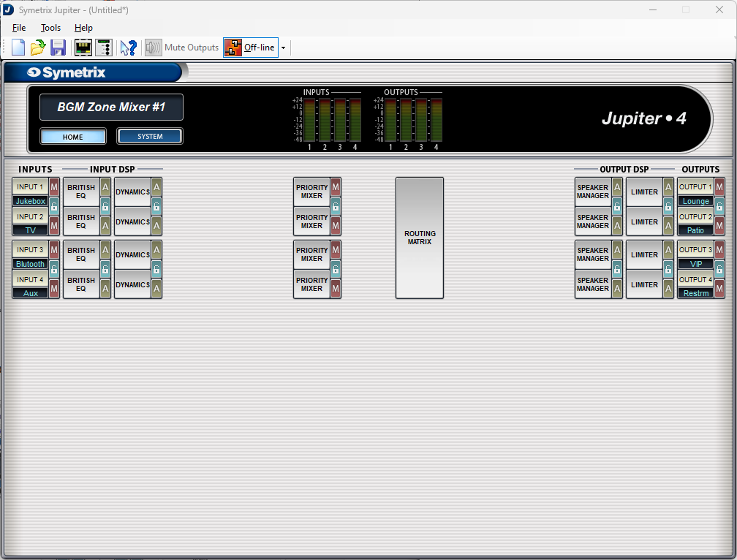Open the Help menu

coord(83,28)
